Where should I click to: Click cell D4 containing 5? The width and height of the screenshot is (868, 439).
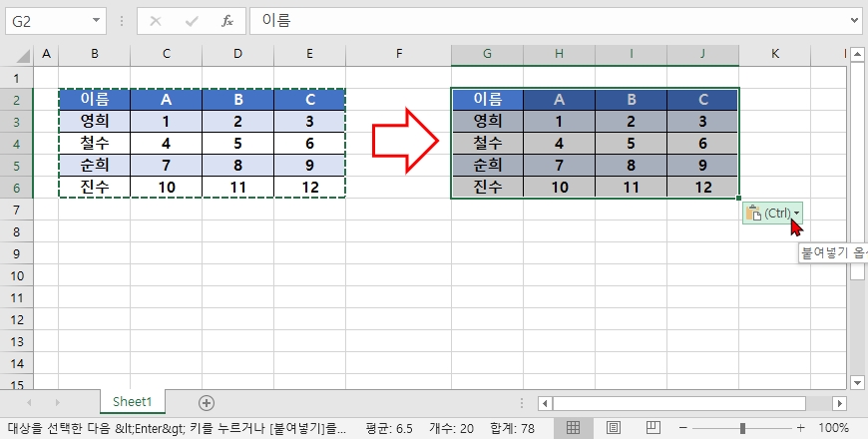click(x=237, y=144)
